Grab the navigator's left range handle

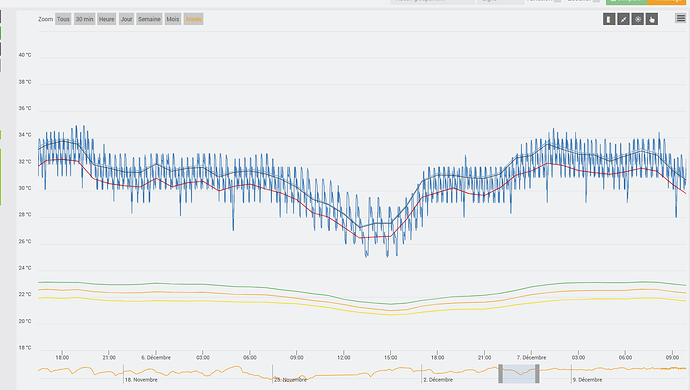(x=500, y=374)
